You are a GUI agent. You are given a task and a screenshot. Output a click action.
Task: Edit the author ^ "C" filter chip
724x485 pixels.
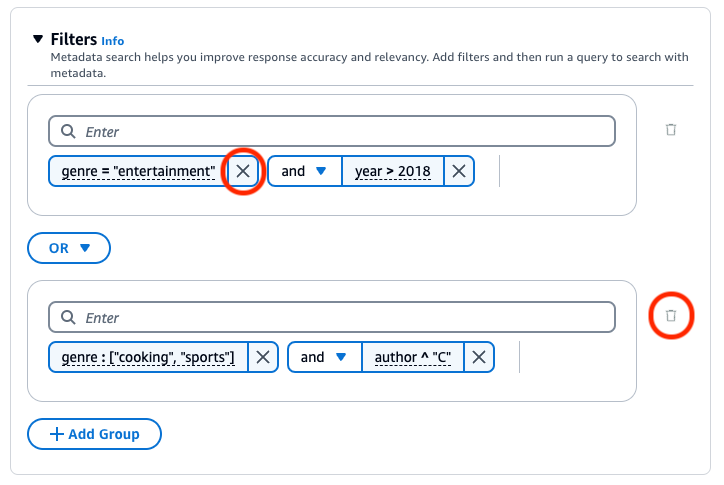pos(412,357)
